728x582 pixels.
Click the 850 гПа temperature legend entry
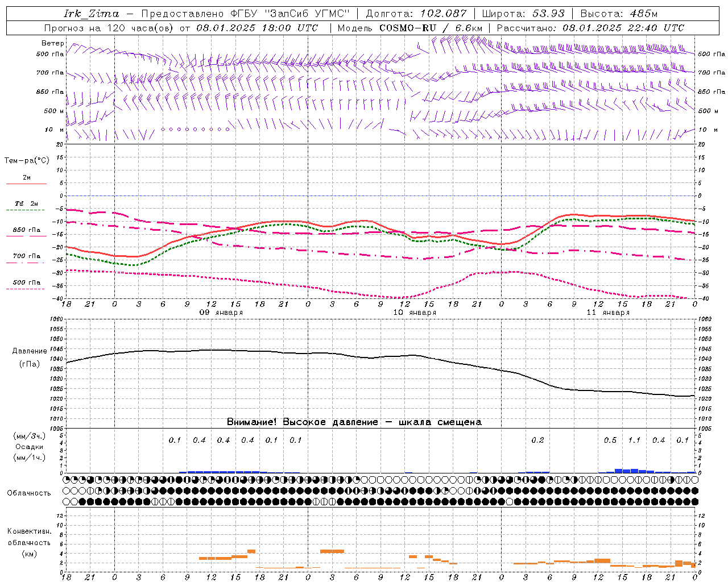(x=27, y=230)
